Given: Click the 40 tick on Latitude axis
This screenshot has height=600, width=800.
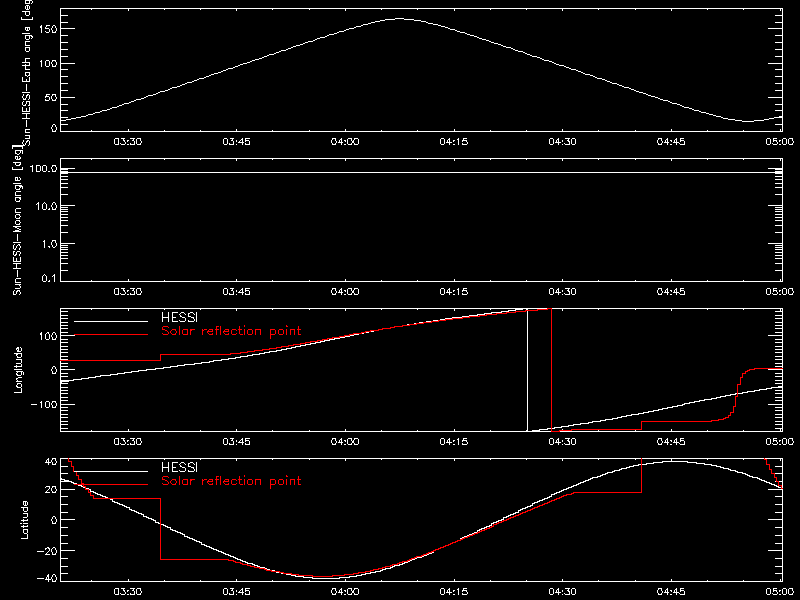Looking at the screenshot, I should coord(51,462).
